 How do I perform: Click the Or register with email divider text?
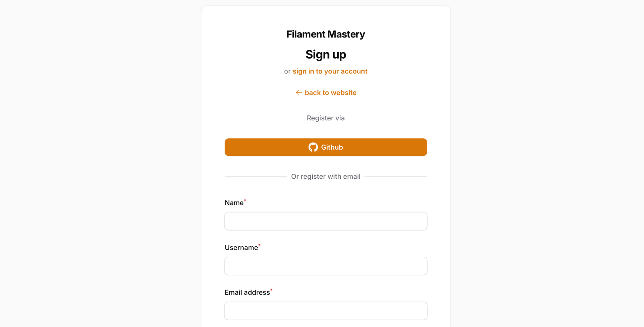point(326,176)
